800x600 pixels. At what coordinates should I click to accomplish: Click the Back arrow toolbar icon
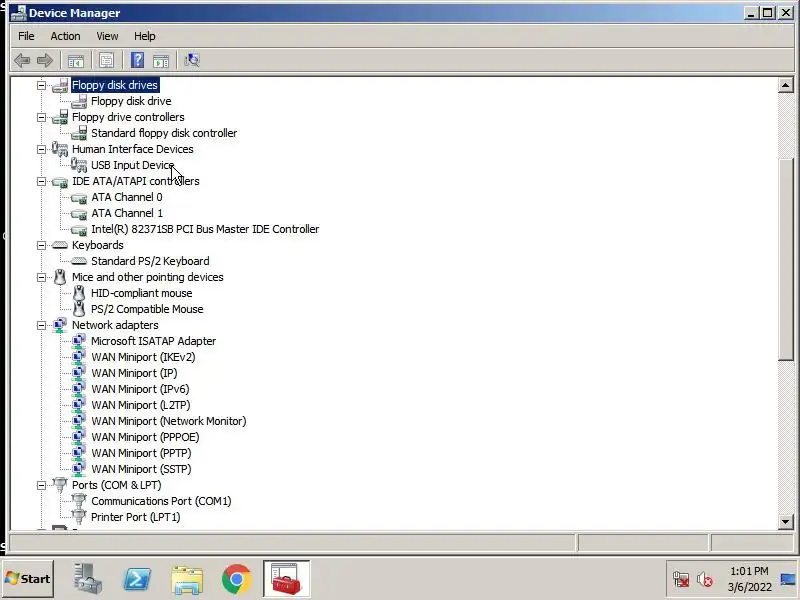pyautogui.click(x=22, y=61)
